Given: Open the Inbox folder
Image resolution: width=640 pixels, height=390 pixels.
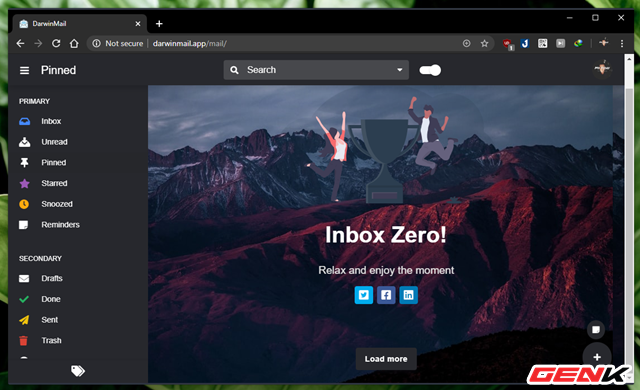Looking at the screenshot, I should [51, 121].
